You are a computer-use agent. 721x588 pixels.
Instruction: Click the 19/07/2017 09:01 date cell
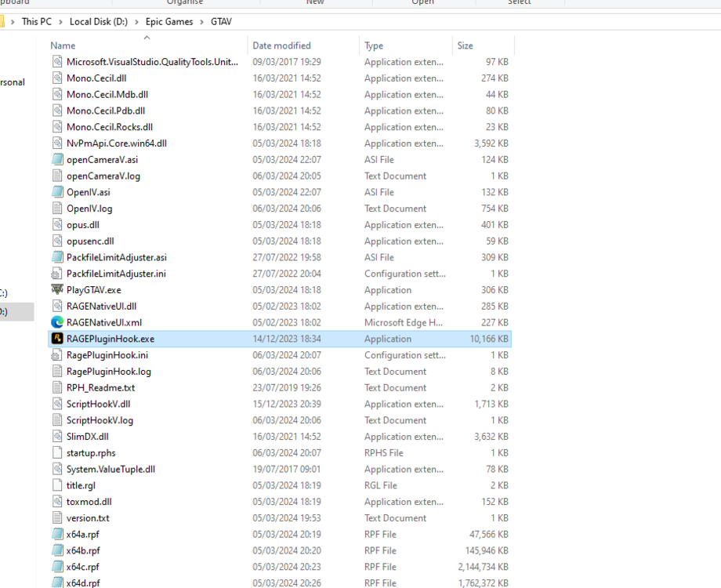coord(287,470)
